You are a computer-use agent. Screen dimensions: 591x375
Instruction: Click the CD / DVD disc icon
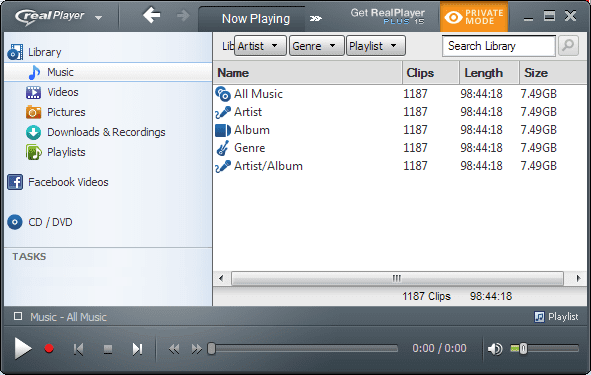point(15,222)
